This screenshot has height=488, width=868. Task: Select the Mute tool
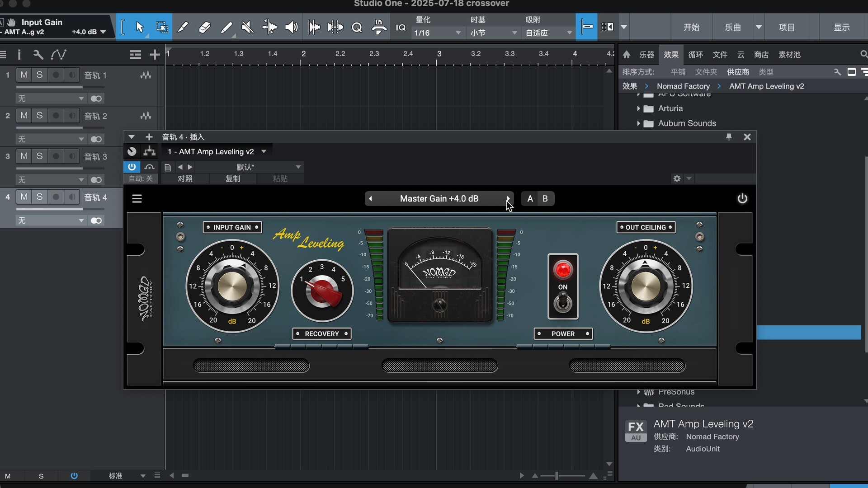coord(247,28)
